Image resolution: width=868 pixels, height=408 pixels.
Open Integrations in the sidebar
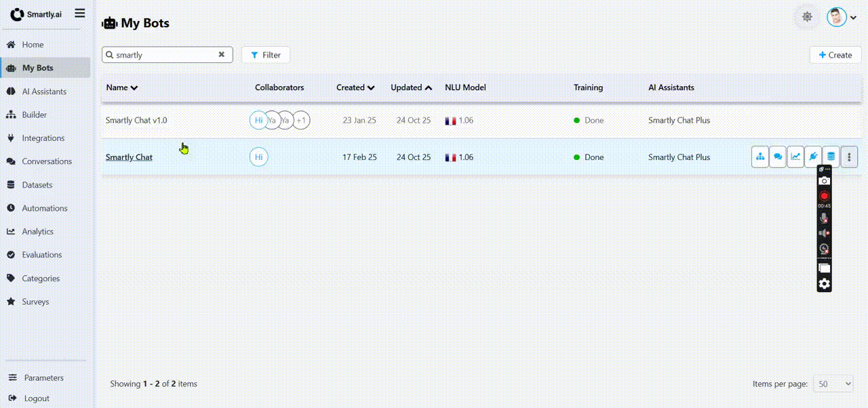45,138
